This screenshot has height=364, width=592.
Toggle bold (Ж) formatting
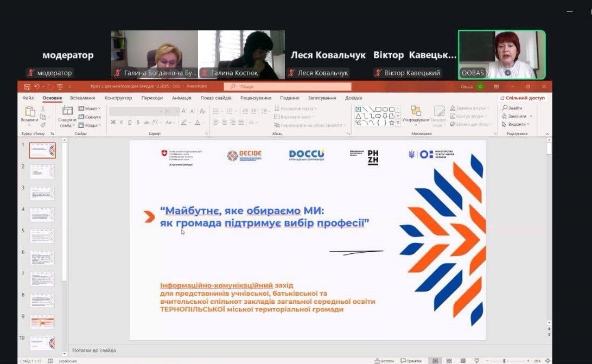point(113,123)
